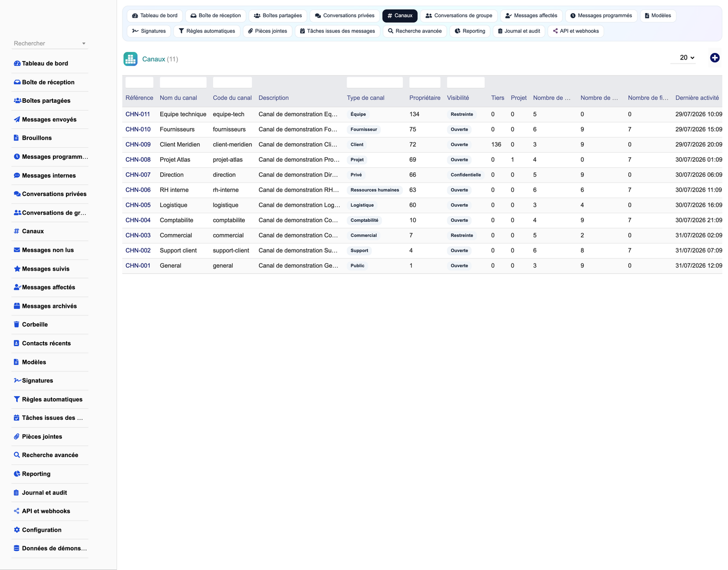Open Contacts récents sidebar item

tap(50, 343)
